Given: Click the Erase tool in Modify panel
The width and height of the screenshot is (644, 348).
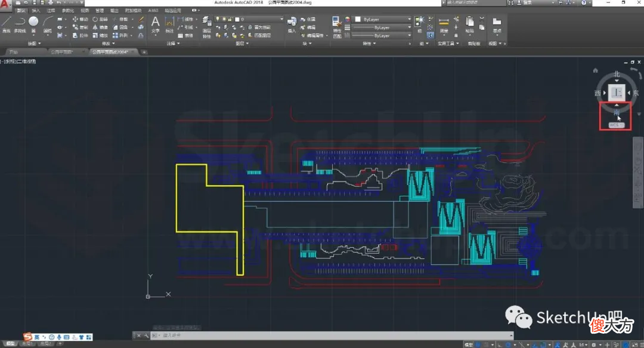Looking at the screenshot, I should coord(141,19).
